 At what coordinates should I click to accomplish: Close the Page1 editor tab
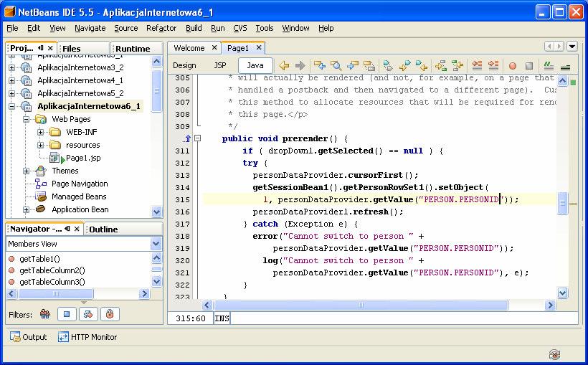259,47
